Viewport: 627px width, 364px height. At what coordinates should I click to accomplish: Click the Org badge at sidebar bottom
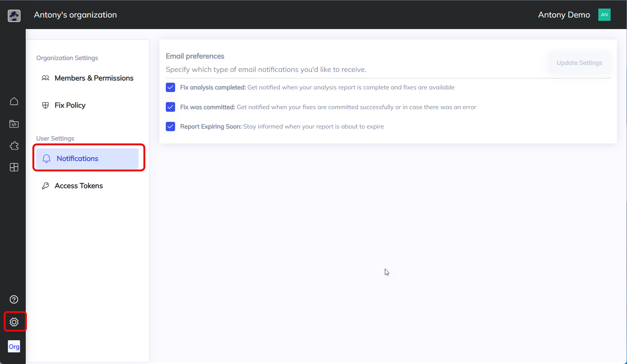pyautogui.click(x=14, y=346)
